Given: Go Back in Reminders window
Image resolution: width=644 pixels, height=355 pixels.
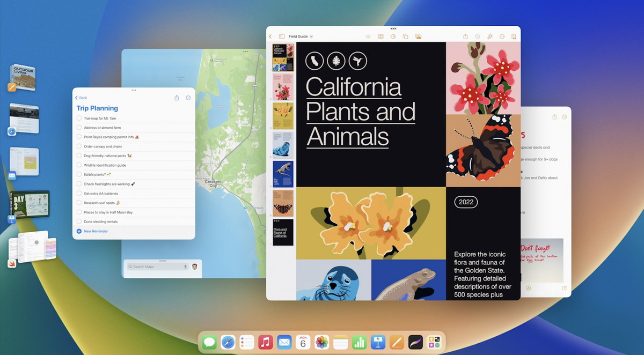Looking at the screenshot, I should pyautogui.click(x=81, y=98).
